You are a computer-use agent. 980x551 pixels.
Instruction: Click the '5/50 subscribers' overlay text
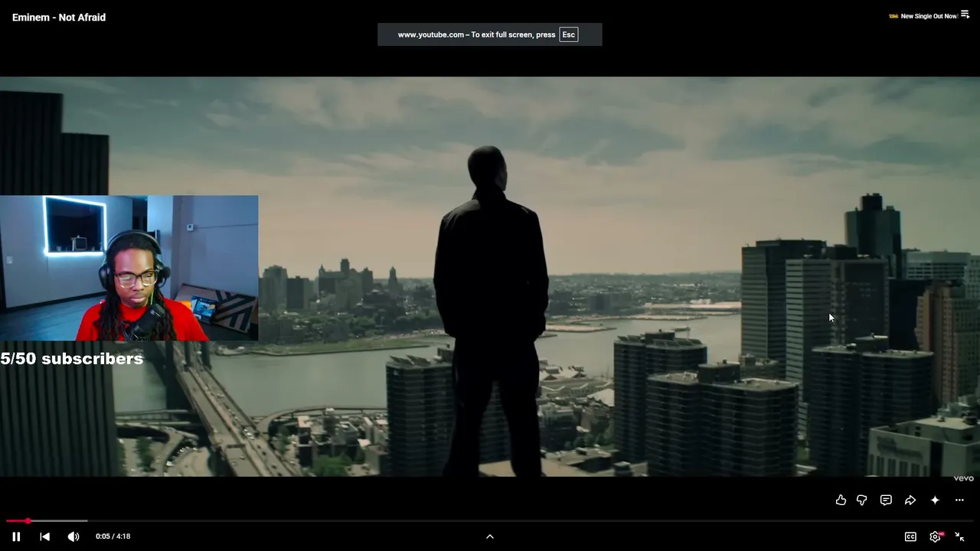71,359
